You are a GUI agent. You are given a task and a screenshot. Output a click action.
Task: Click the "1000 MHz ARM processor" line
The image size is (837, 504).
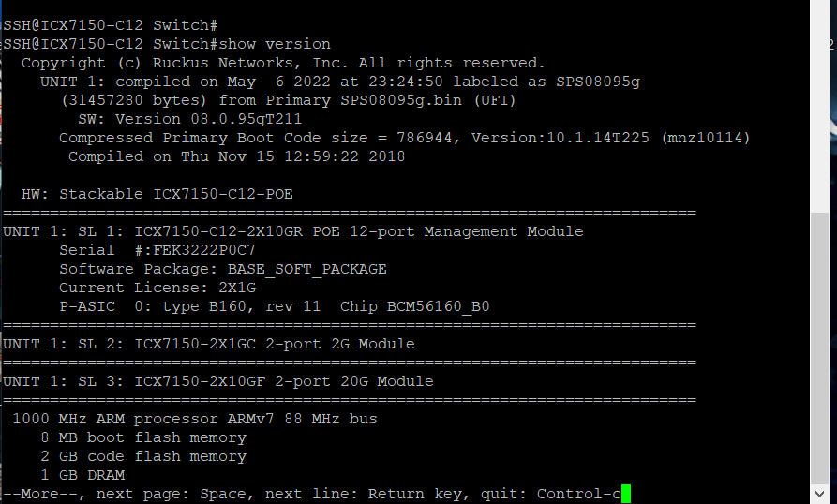(194, 419)
